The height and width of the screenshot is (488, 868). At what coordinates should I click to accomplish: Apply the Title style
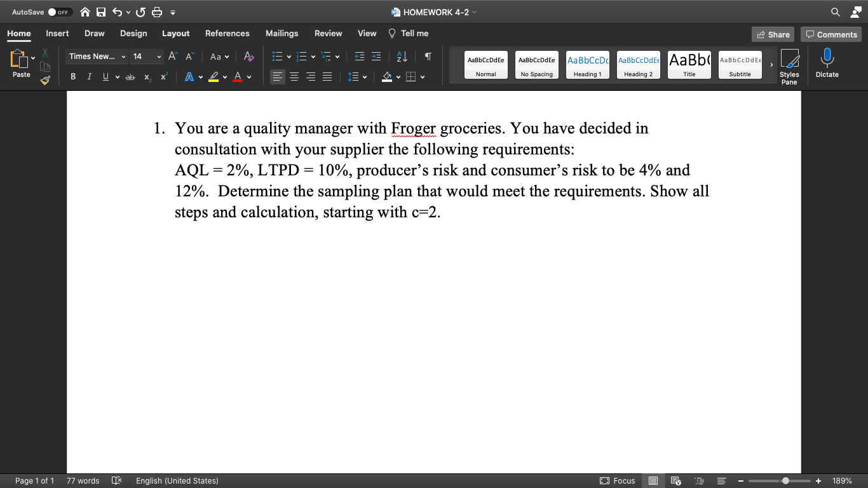coord(689,65)
